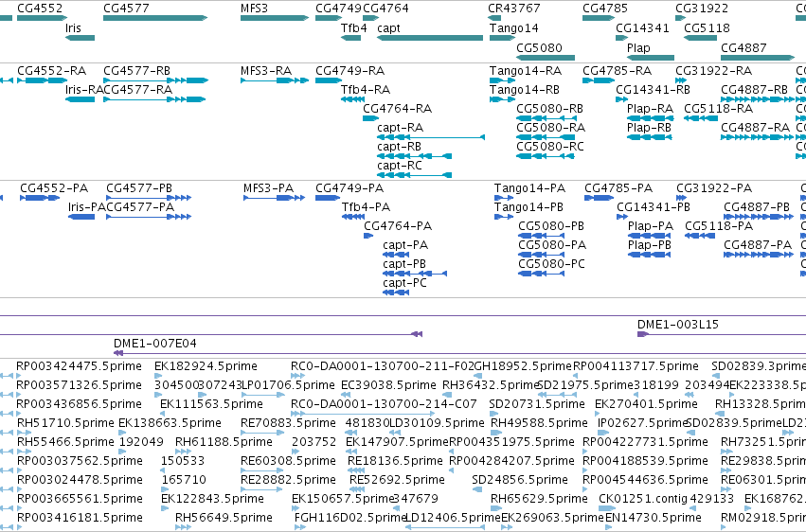This screenshot has width=806, height=532.
Task: Select the RC0-DA0001-130700-214-C07 EST label
Action: (x=384, y=404)
